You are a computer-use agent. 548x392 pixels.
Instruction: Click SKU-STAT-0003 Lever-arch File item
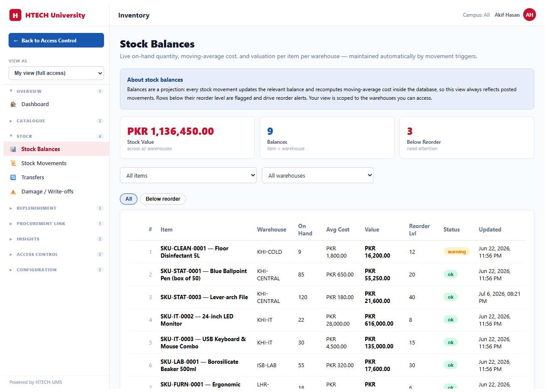[204, 297]
